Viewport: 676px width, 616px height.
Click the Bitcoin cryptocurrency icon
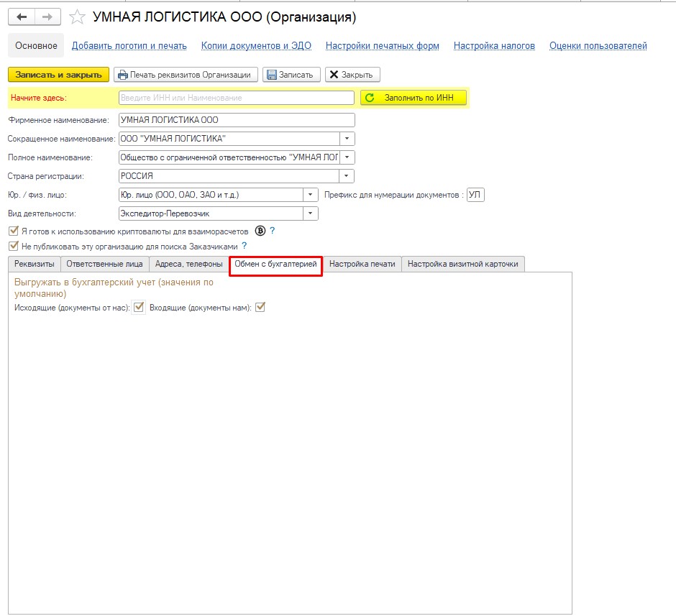tap(260, 231)
